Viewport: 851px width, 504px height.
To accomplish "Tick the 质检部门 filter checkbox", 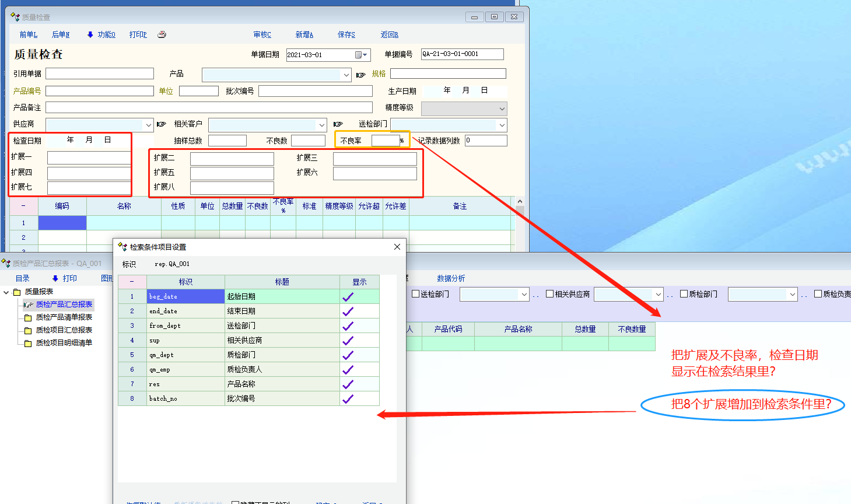I will (684, 294).
